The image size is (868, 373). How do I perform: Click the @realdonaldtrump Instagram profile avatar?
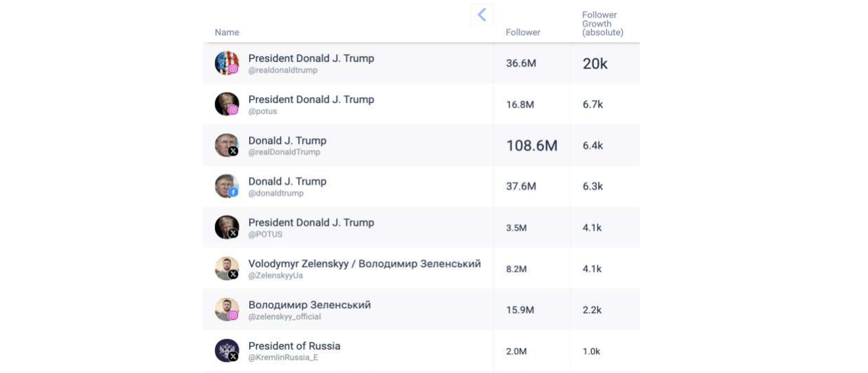(x=227, y=63)
